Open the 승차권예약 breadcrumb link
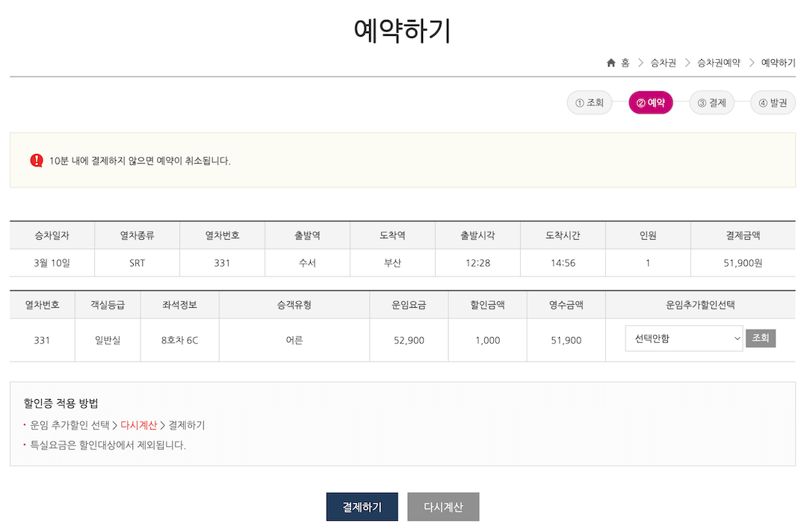 [x=719, y=63]
